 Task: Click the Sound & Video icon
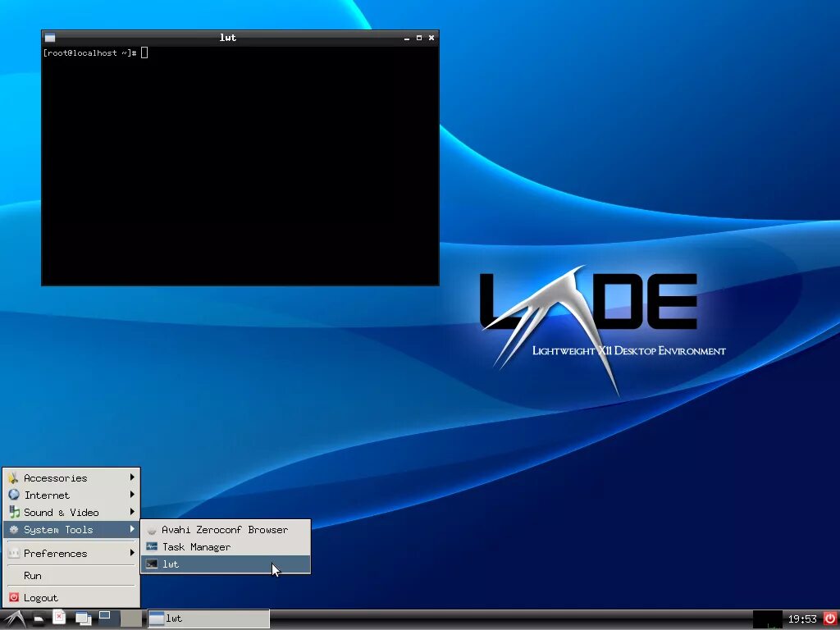[14, 512]
